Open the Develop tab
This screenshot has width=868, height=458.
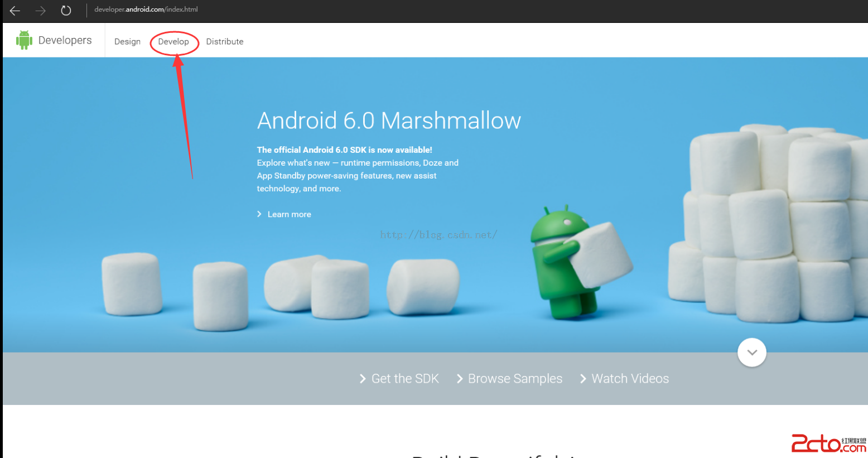click(173, 41)
